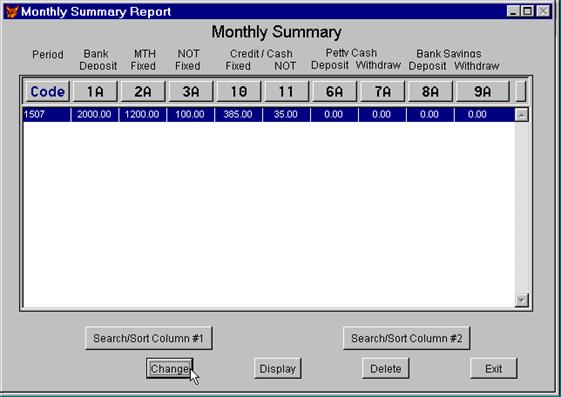Click the 0.00 cell under column 8A
This screenshot has width=561, height=397.
click(430, 114)
